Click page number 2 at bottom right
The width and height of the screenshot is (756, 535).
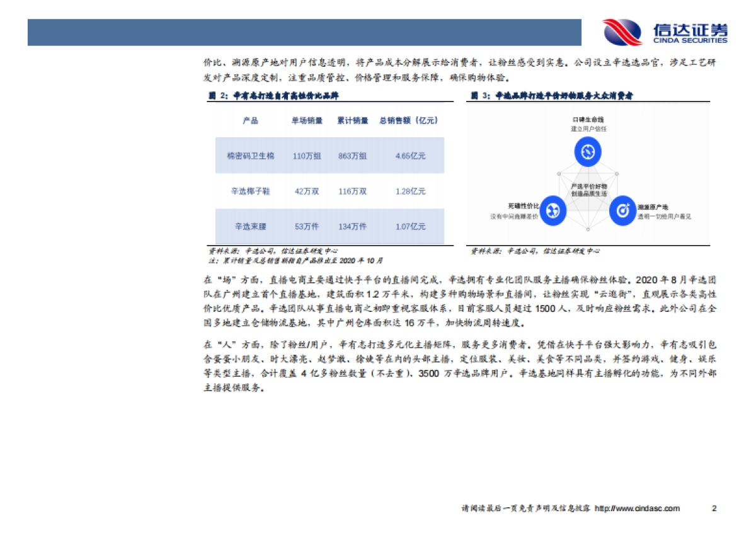click(x=714, y=507)
